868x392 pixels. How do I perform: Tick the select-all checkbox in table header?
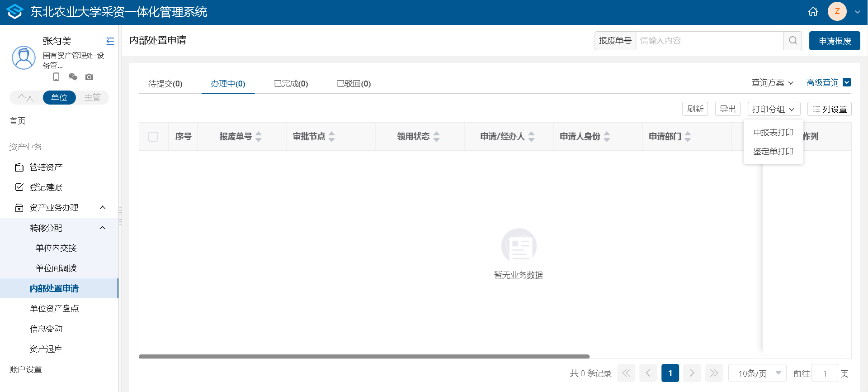[x=153, y=137]
